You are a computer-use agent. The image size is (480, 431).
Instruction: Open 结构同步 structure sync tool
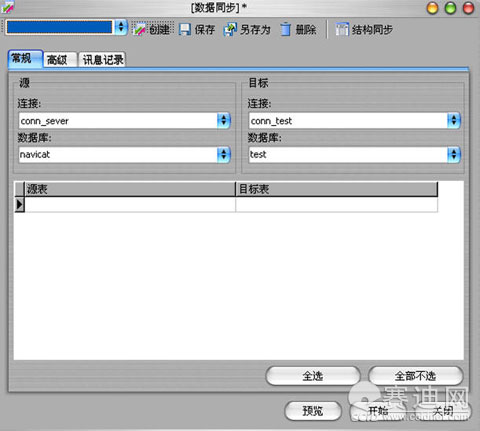364,30
